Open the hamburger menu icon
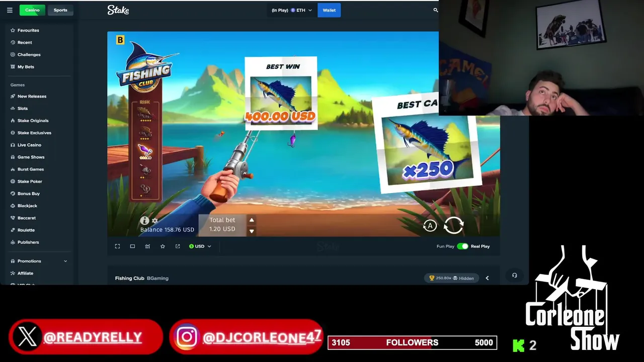 click(x=10, y=10)
